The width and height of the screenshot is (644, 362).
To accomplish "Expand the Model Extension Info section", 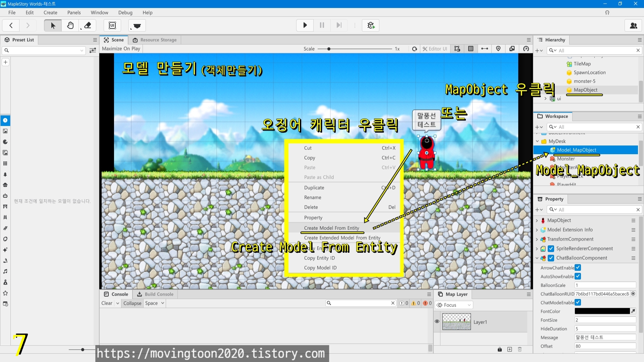I will (537, 230).
